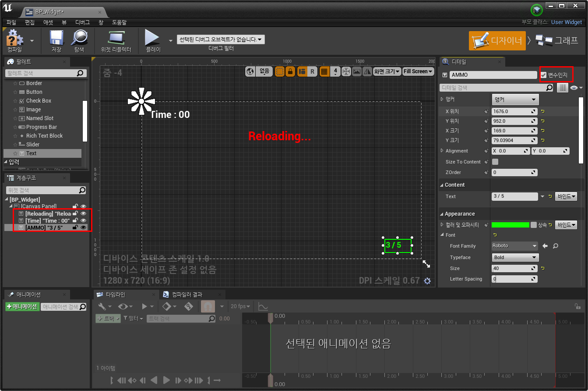Toggle the 상속 inherit checkbox
Screen dimensions: 588x391
tap(534, 225)
